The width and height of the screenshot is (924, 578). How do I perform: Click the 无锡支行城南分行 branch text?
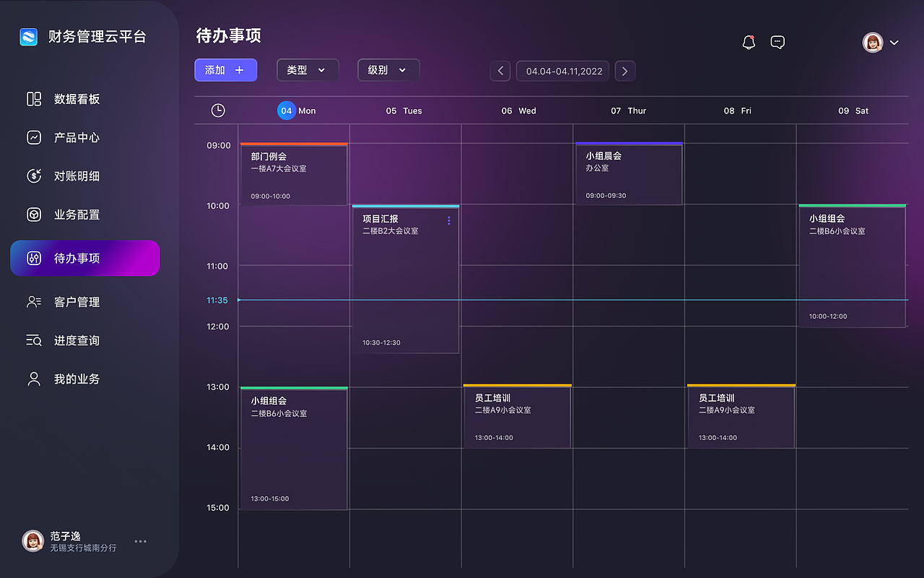[x=83, y=548]
